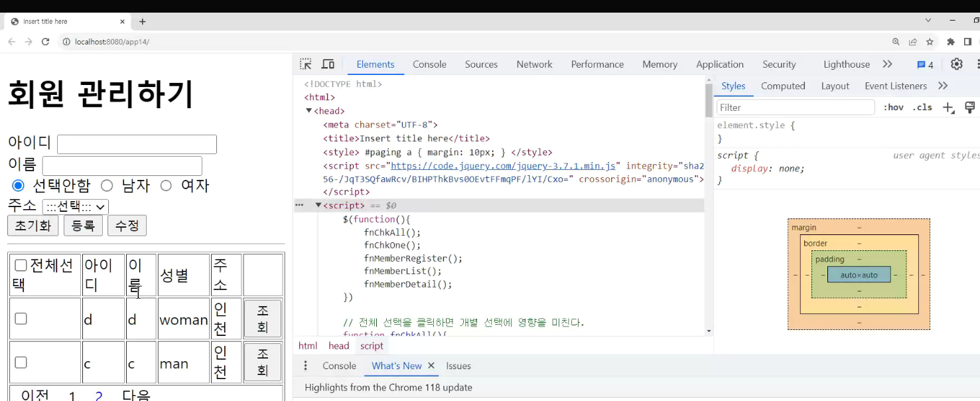The height and width of the screenshot is (401, 980).
Task: Click the 아이디 input field
Action: (x=137, y=144)
